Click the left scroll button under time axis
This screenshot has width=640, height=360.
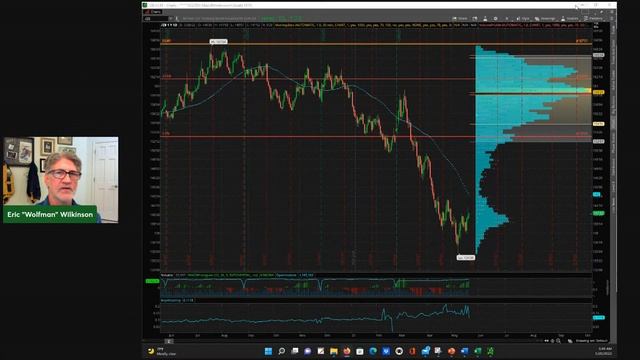click(x=169, y=341)
